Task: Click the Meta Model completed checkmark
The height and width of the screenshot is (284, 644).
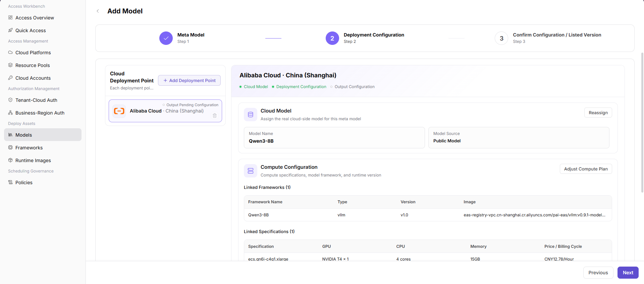Action: click(166, 38)
